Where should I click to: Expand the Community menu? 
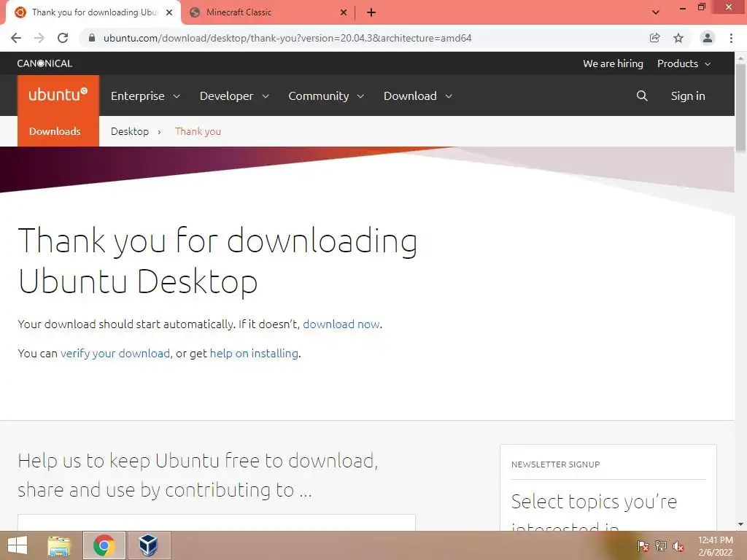pos(326,96)
